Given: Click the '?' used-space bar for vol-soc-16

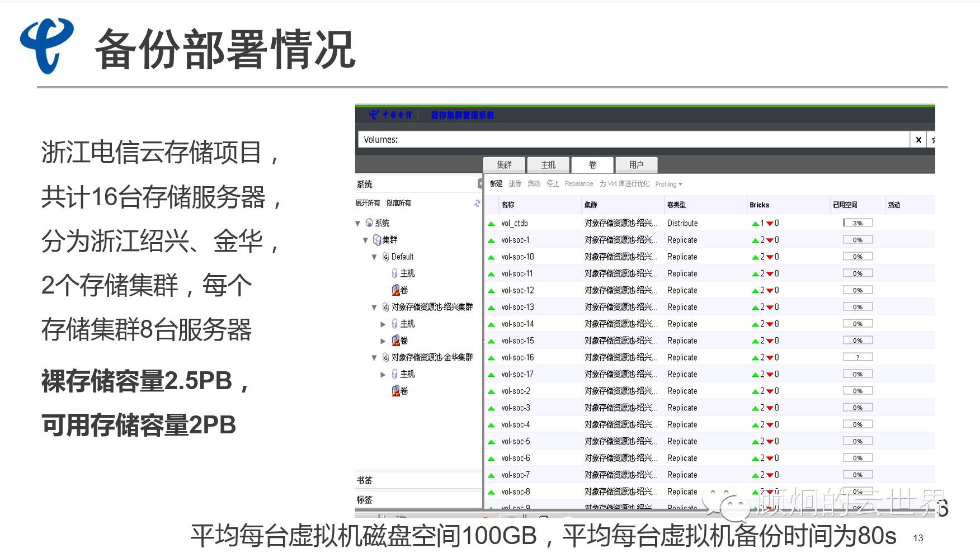Looking at the screenshot, I should tap(858, 357).
